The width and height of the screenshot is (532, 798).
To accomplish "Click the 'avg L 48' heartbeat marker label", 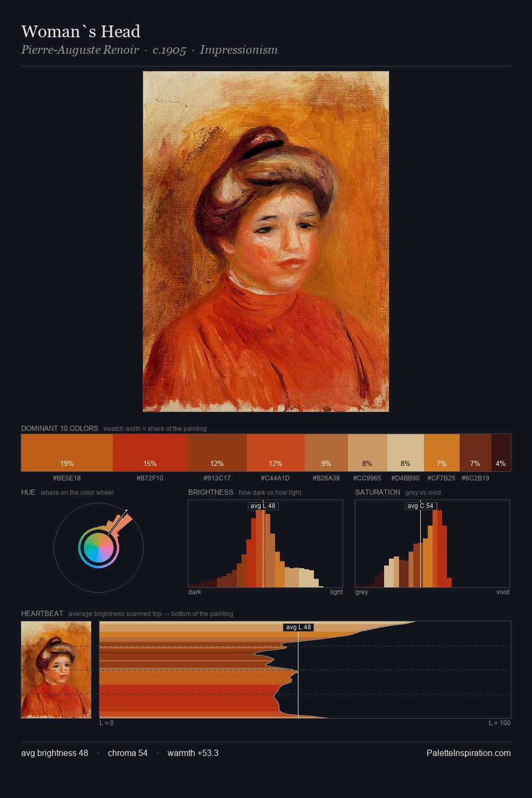I will [x=298, y=627].
